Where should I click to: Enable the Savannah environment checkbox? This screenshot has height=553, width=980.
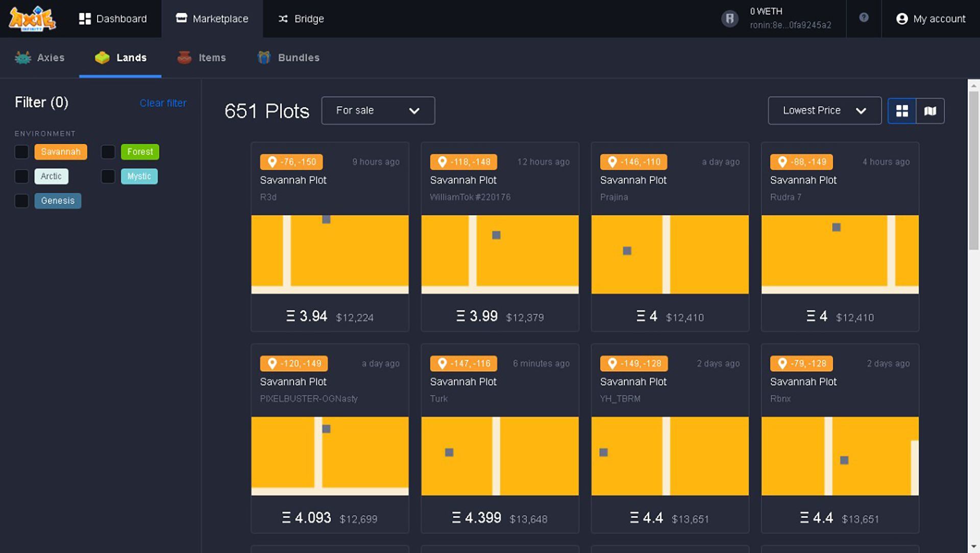coord(21,152)
